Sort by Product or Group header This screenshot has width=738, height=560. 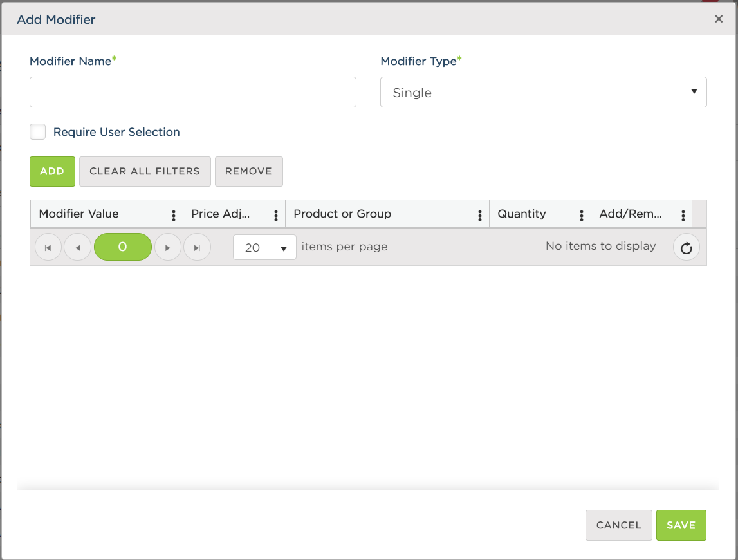[x=342, y=214]
